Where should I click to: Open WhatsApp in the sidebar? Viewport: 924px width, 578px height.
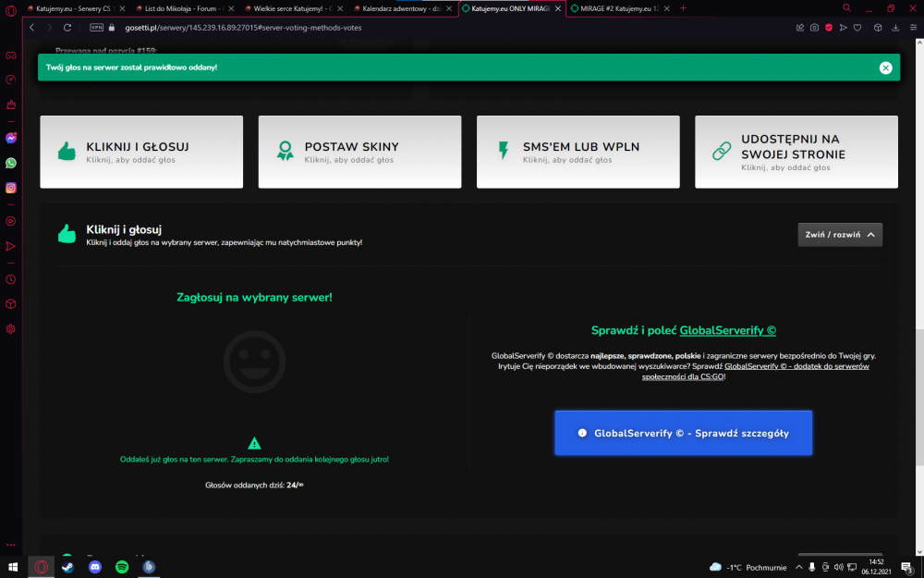click(x=10, y=163)
